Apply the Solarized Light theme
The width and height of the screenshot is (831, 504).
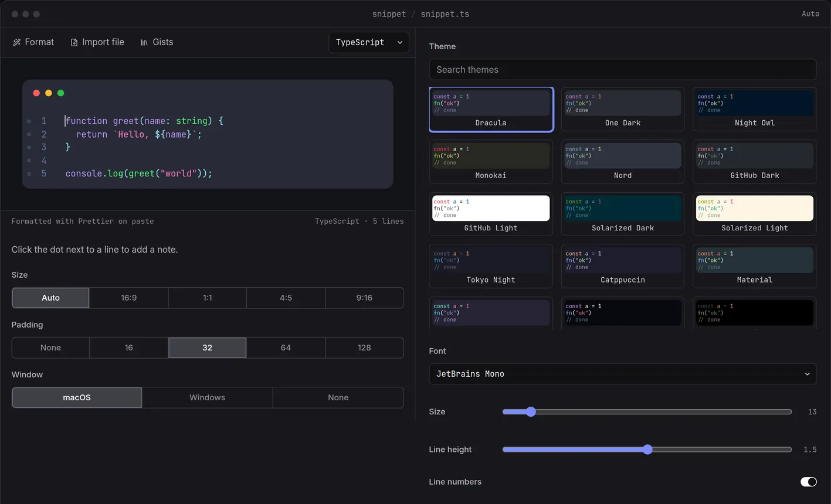tap(755, 214)
